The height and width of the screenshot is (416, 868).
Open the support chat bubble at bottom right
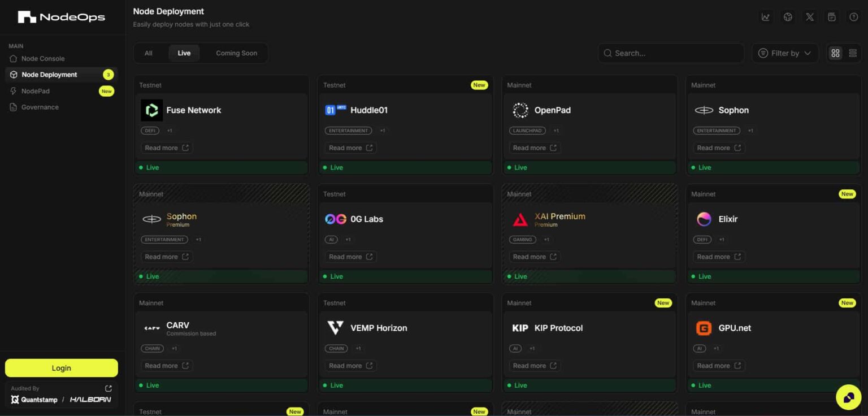click(x=848, y=397)
